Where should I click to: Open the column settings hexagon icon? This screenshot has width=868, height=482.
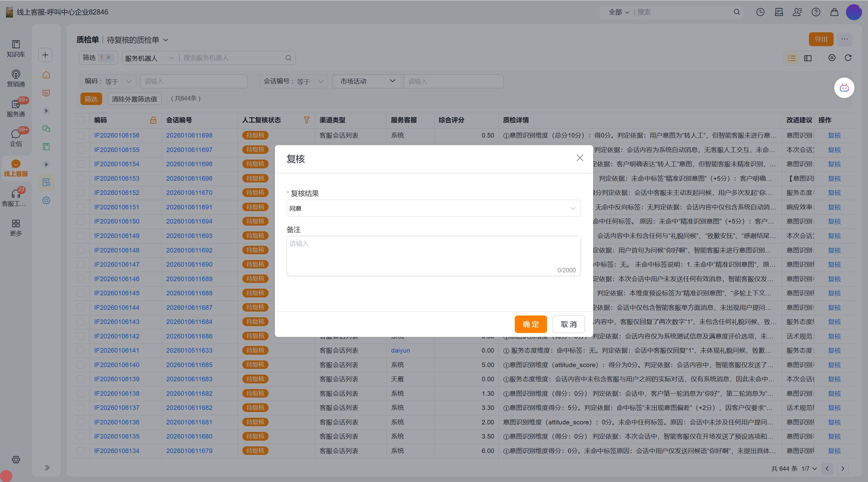(832, 58)
